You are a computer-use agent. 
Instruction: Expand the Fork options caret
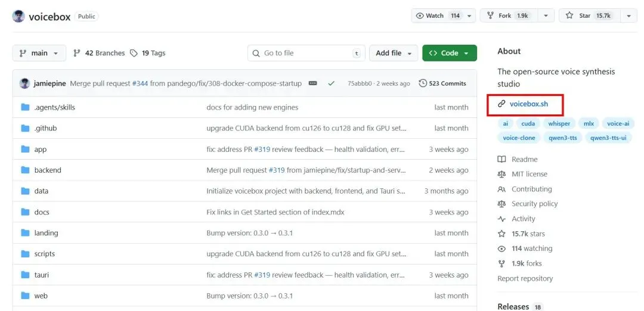pyautogui.click(x=546, y=15)
